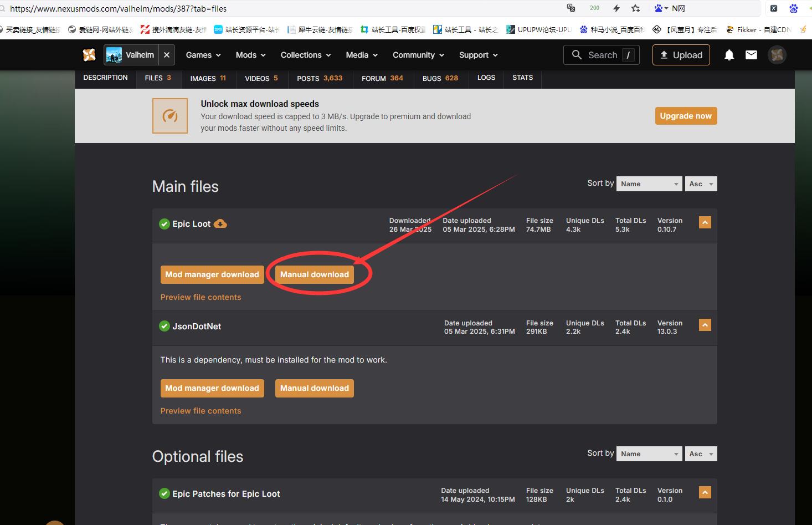Open the notifications bell

coord(729,55)
